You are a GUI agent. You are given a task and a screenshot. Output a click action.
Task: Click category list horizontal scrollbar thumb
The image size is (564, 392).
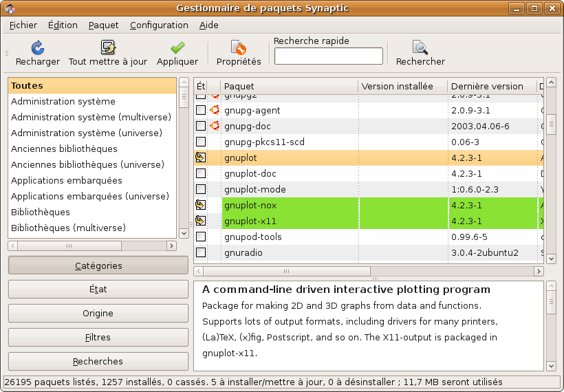[69, 246]
